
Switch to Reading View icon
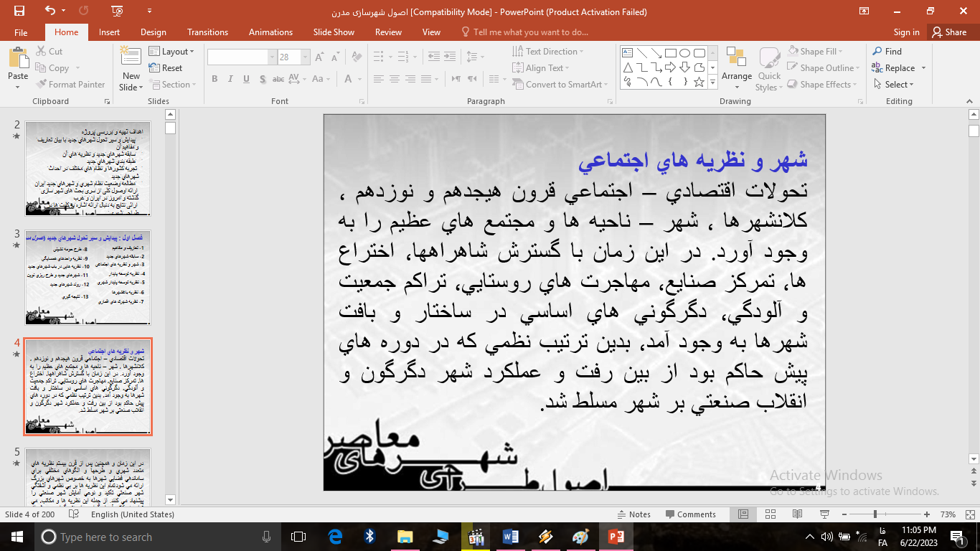click(x=797, y=514)
